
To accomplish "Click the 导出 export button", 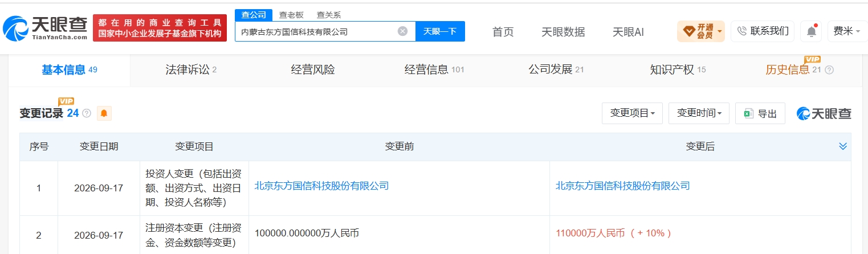I will 760,113.
